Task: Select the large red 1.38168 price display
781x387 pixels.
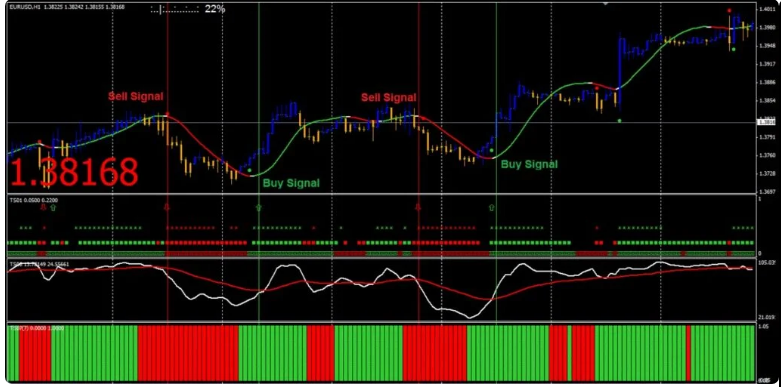Action: [74, 172]
